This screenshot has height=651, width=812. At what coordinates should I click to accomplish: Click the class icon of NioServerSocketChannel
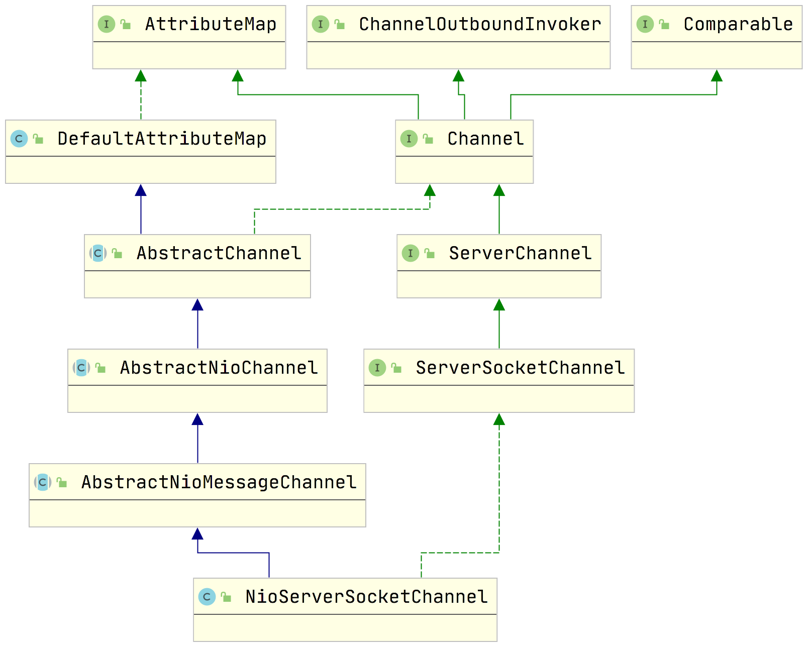[x=207, y=597]
